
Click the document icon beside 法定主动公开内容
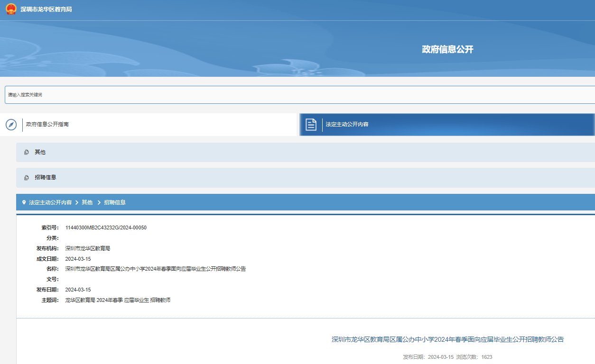(311, 125)
